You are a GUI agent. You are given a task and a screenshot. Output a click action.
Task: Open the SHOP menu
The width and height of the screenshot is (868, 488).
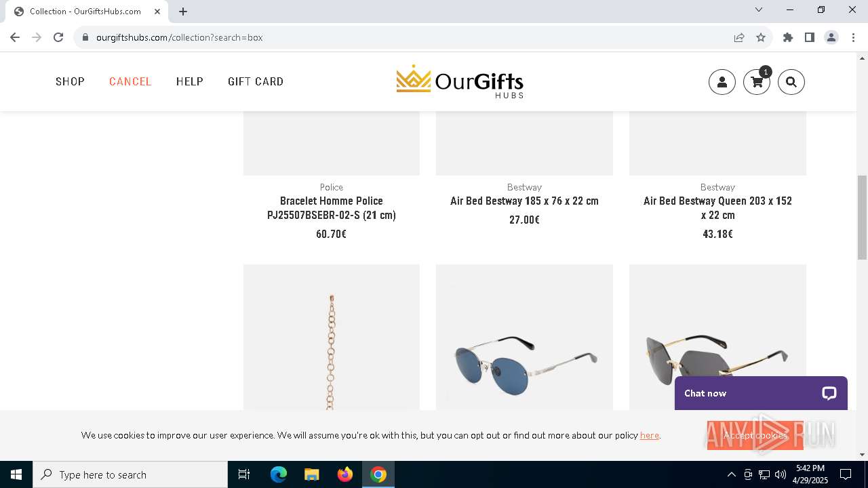click(70, 81)
